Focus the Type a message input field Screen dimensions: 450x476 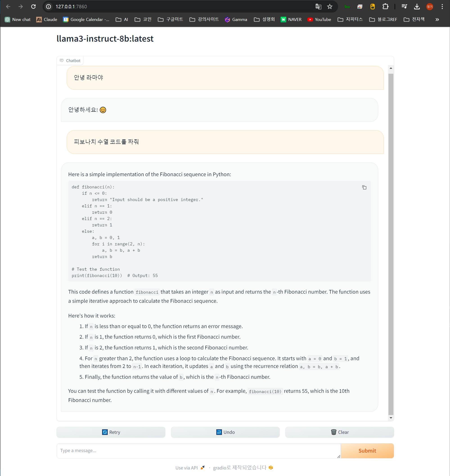(x=198, y=451)
